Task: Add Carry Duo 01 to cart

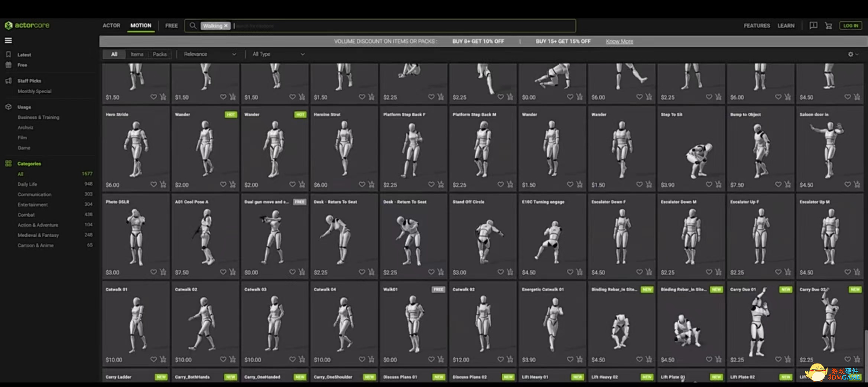Action: [x=788, y=359]
